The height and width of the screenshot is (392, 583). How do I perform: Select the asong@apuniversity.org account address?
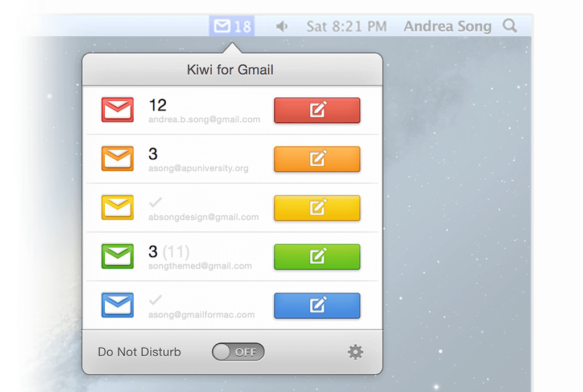pos(198,168)
